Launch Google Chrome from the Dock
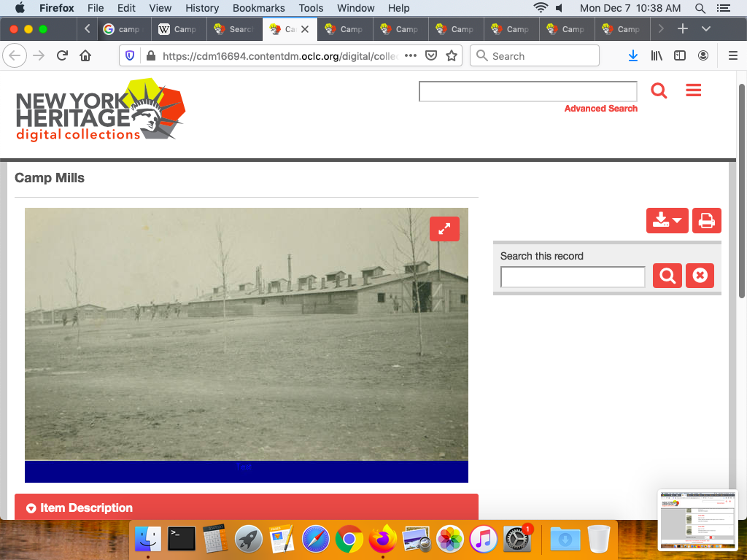This screenshot has width=747, height=560. coord(349,540)
